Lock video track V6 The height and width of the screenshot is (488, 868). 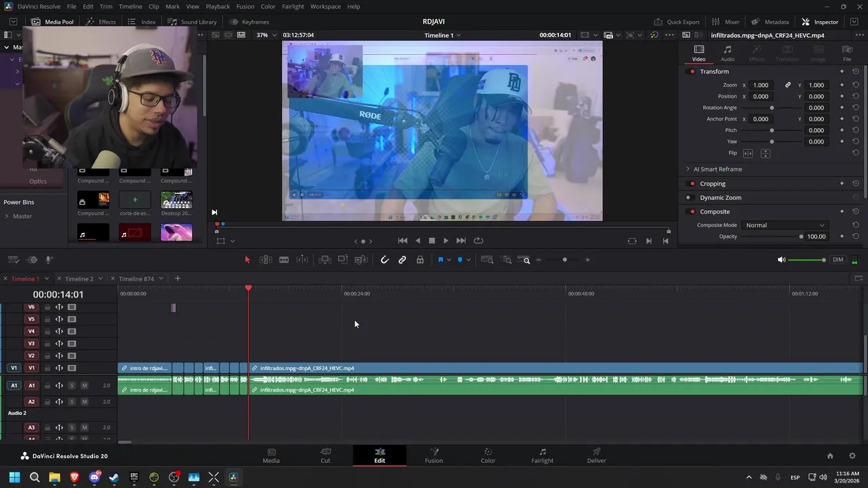pos(47,307)
